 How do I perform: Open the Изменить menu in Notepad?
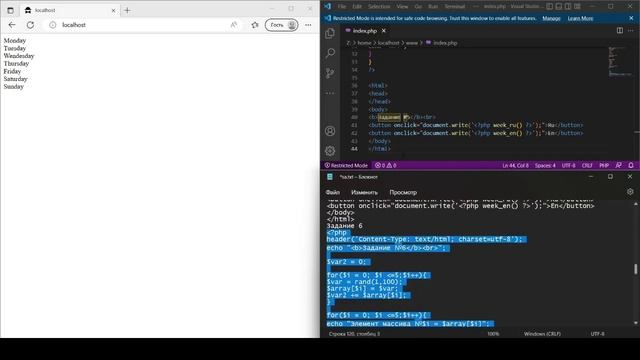coord(364,192)
